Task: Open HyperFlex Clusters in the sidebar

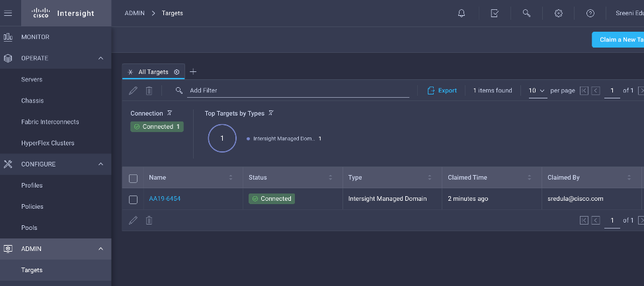Action: click(48, 143)
